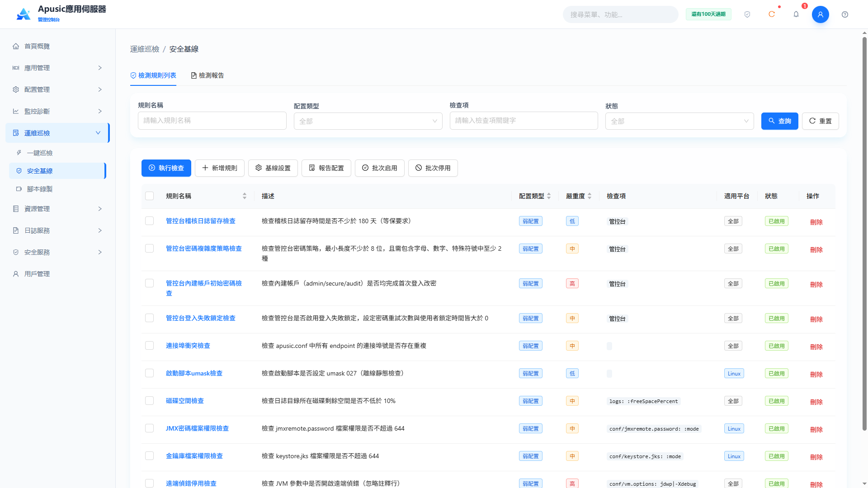This screenshot has width=868, height=488.
Task: Check the 管控台稽核日誌留存檢查 row checkbox
Action: tap(150, 221)
